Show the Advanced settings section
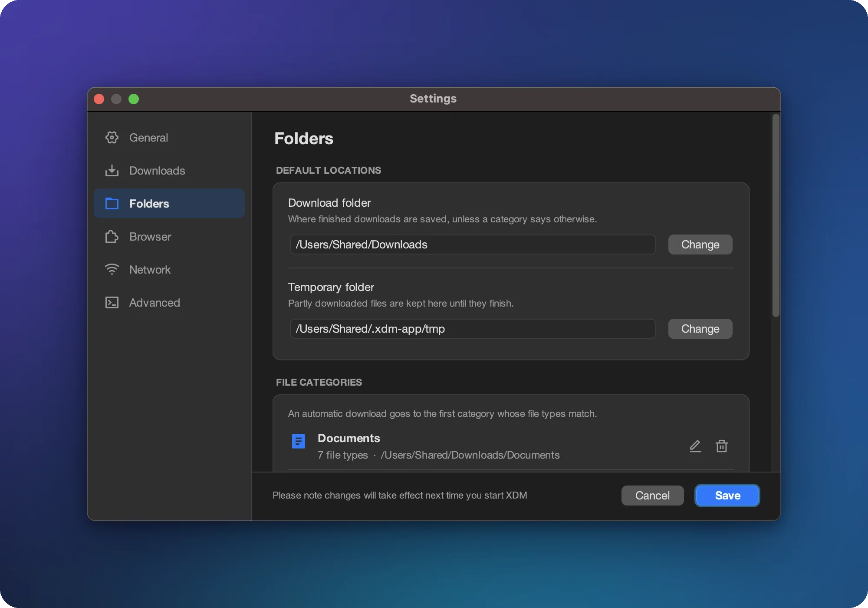 click(x=169, y=303)
